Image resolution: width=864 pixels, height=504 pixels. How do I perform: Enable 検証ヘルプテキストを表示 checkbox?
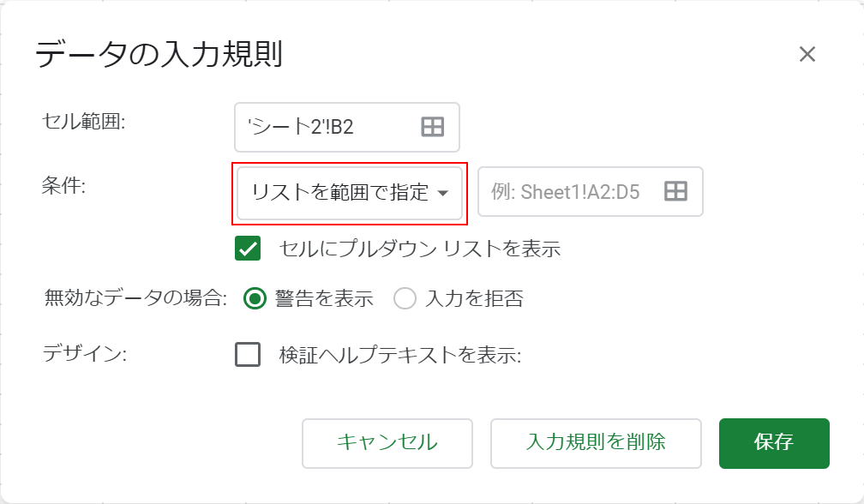point(249,355)
